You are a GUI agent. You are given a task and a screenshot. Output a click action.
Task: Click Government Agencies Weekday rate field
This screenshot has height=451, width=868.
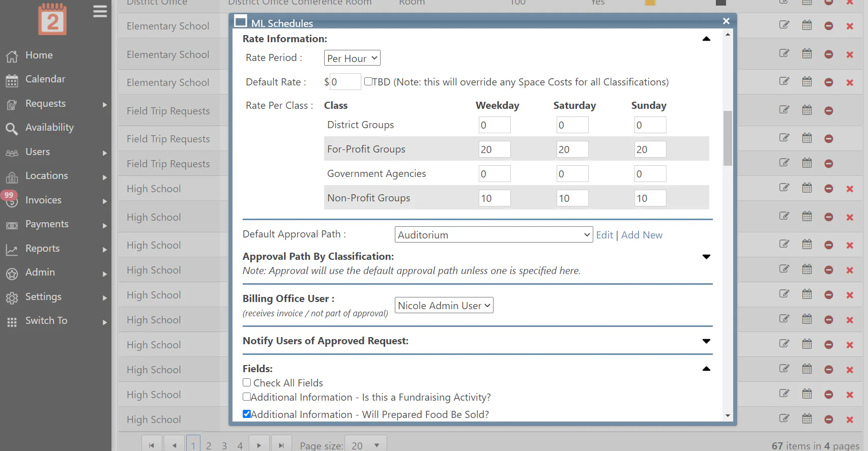495,174
